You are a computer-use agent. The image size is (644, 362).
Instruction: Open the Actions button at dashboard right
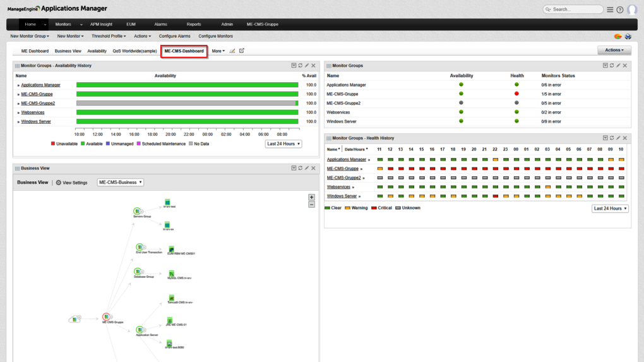(x=614, y=50)
